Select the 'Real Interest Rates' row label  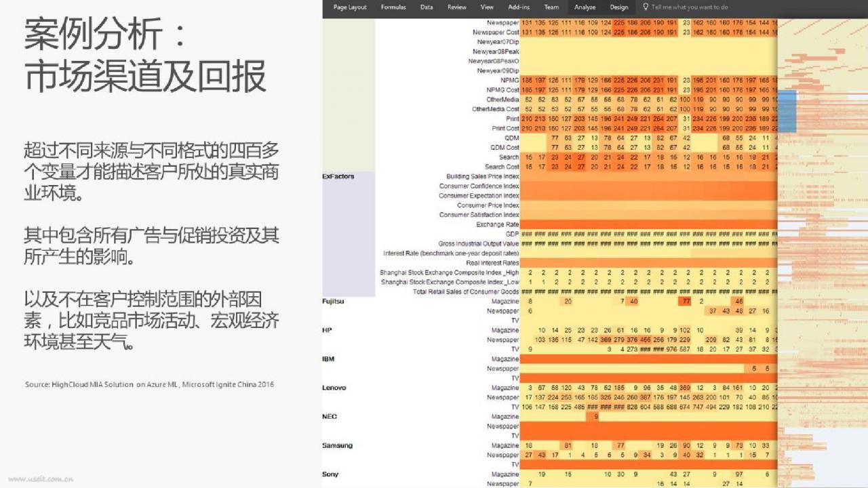pyautogui.click(x=492, y=263)
